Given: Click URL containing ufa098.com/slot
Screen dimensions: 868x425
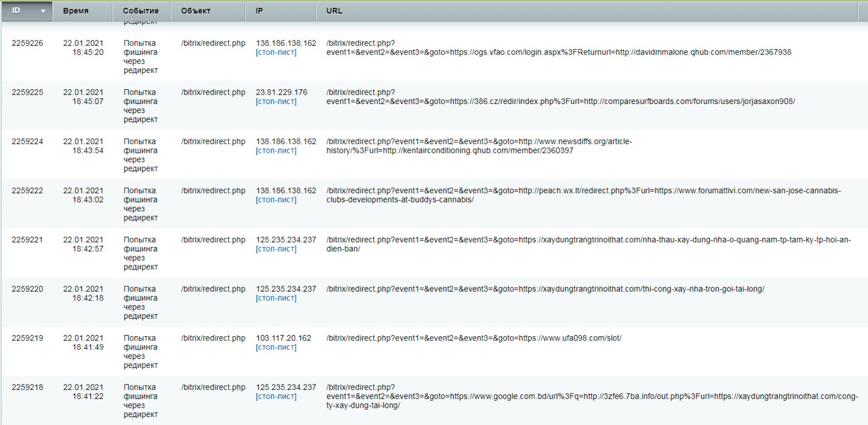Looking at the screenshot, I should pos(474,338).
